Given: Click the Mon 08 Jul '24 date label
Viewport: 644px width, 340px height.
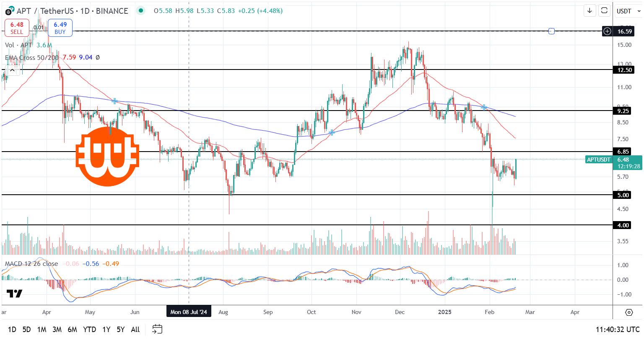Looking at the screenshot, I should tap(189, 312).
